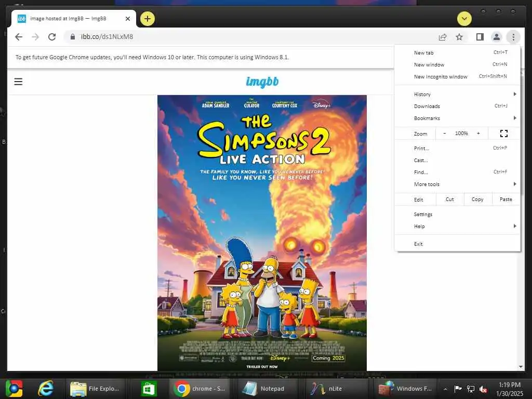
Task: Click Paste in the Edit row
Action: pos(506,199)
